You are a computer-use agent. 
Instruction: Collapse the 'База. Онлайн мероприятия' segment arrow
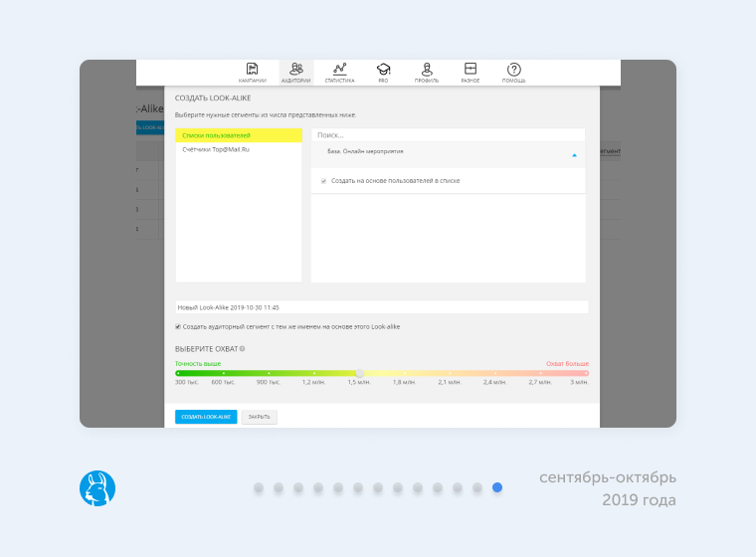tap(574, 156)
